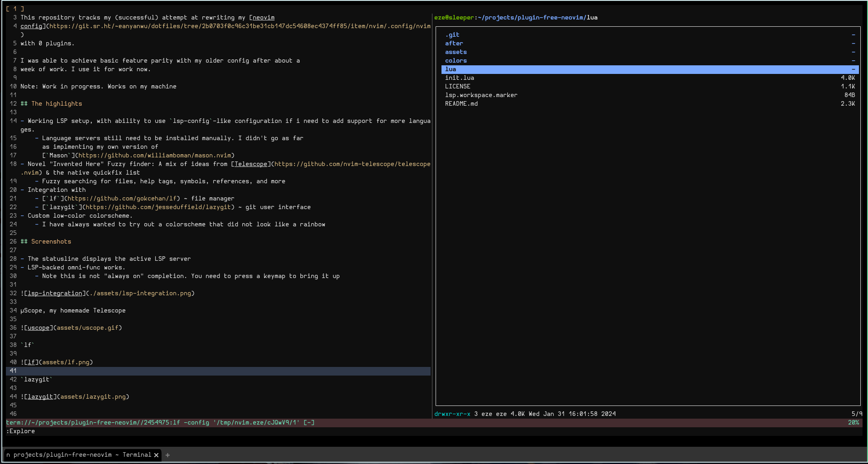Screen dimensions: 868x464
Task: Select the after folder in file list
Action: pos(454,44)
